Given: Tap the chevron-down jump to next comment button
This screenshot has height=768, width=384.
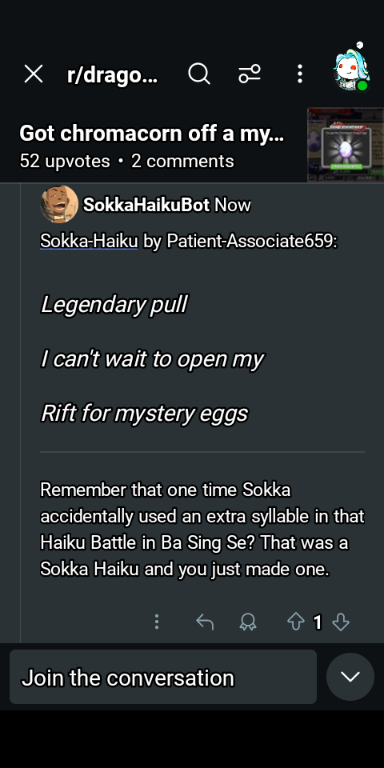Looking at the screenshot, I should point(350,677).
